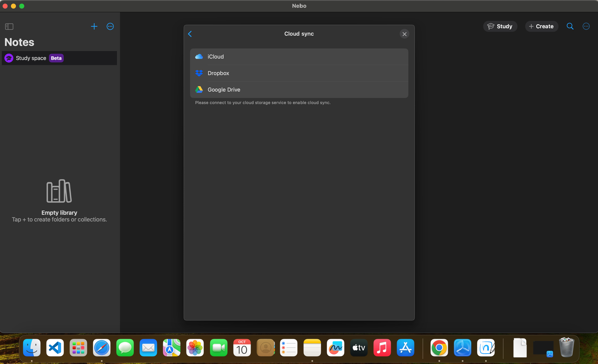Open Freeform from the Dock
This screenshot has height=364, width=598.
click(x=335, y=348)
